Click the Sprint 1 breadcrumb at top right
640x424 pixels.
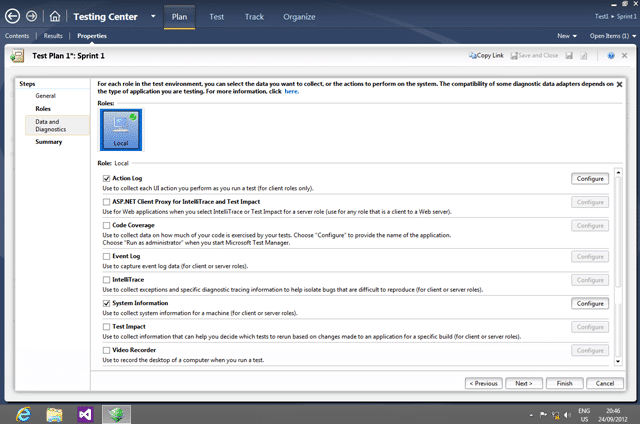(x=627, y=17)
